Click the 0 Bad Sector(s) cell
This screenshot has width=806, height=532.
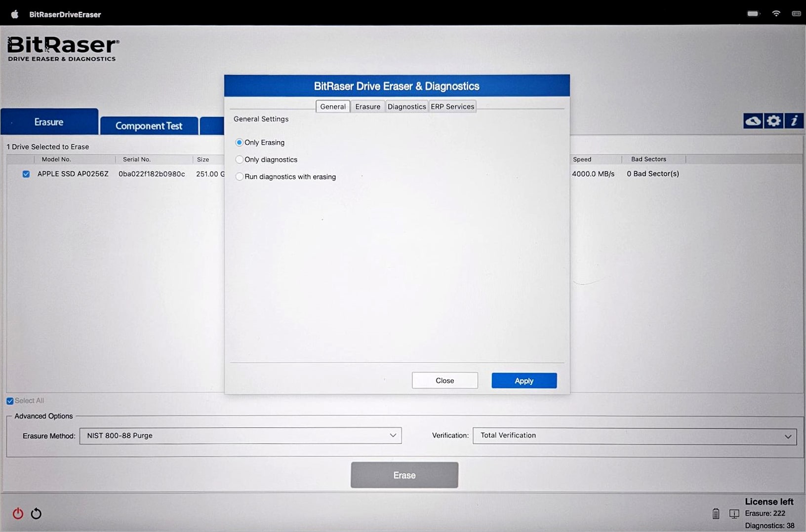coord(653,174)
